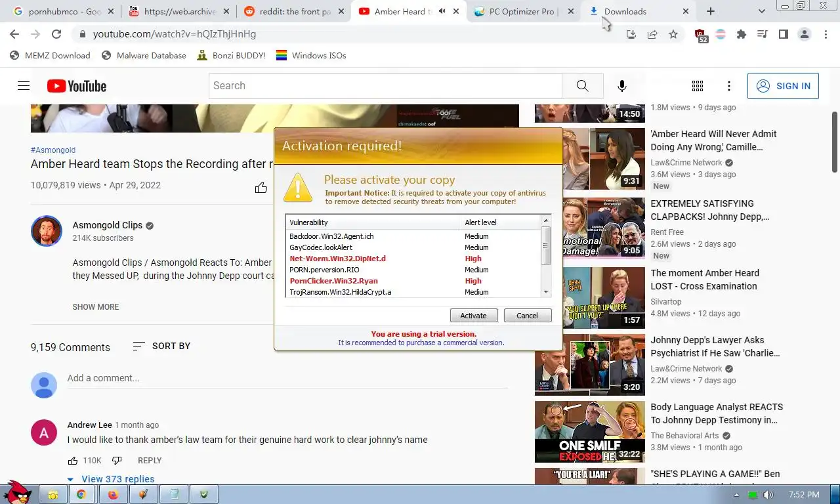The height and width of the screenshot is (504, 840).
Task: Show hidden system tray icons arrow
Action: (x=736, y=495)
